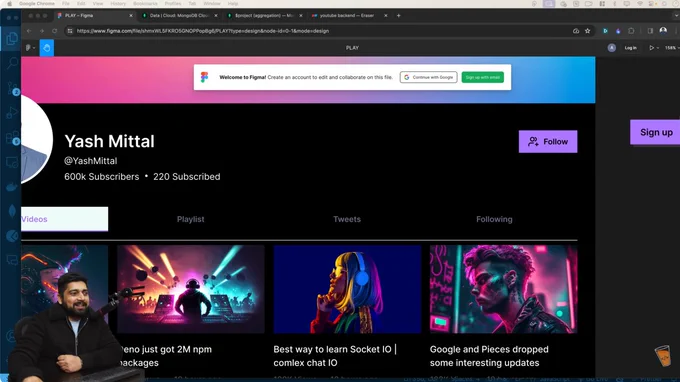Click Best way to learn Socket IO title
The width and height of the screenshot is (680, 382).
(335, 356)
